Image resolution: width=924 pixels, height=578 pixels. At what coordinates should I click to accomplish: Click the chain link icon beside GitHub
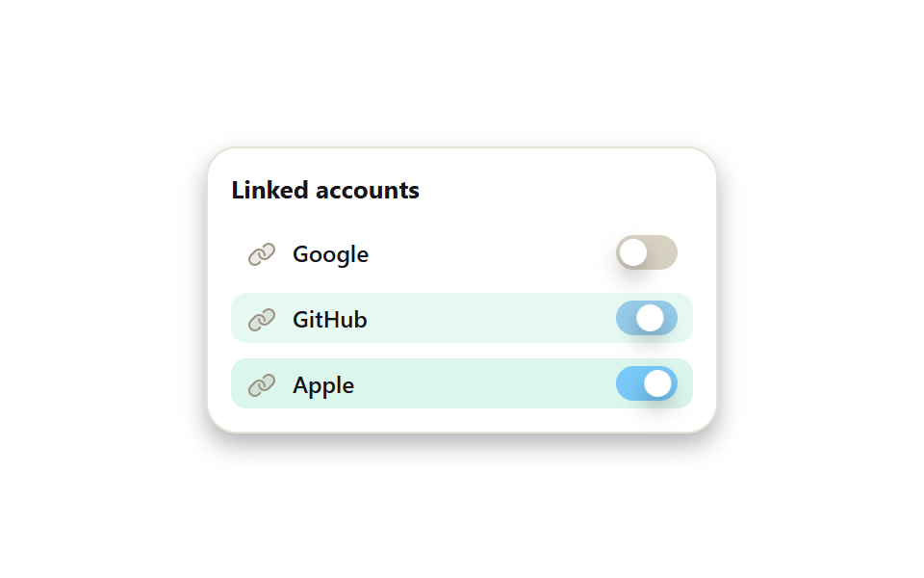point(262,320)
